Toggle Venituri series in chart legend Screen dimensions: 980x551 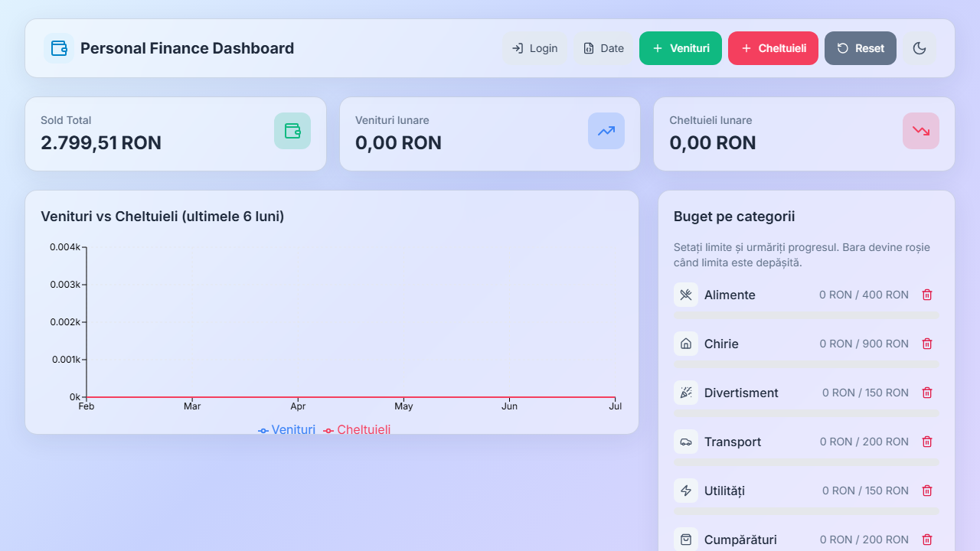click(x=287, y=430)
